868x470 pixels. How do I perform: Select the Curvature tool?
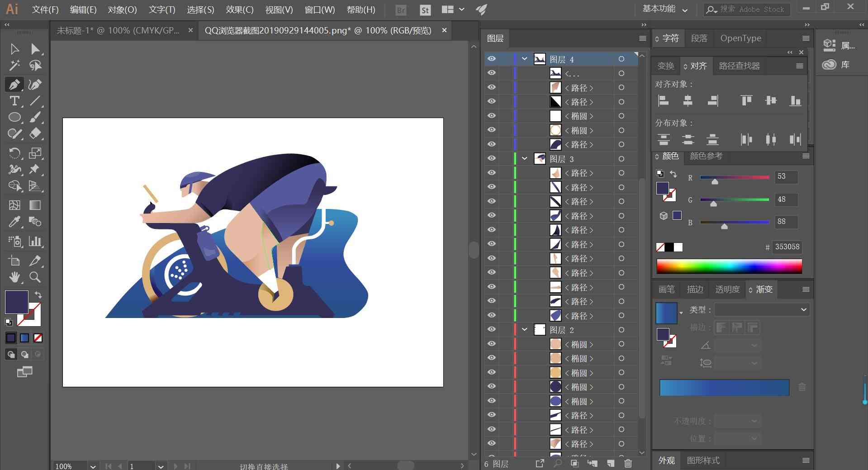(35, 84)
